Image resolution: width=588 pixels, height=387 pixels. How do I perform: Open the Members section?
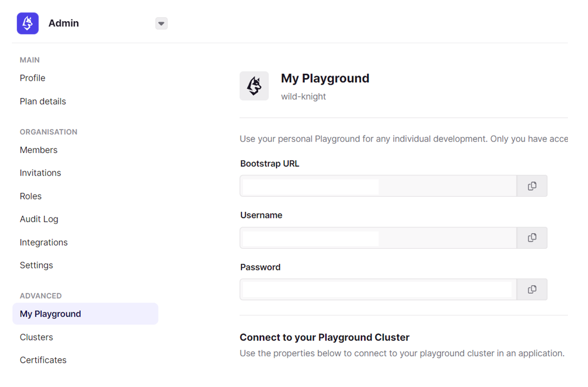pyautogui.click(x=39, y=150)
